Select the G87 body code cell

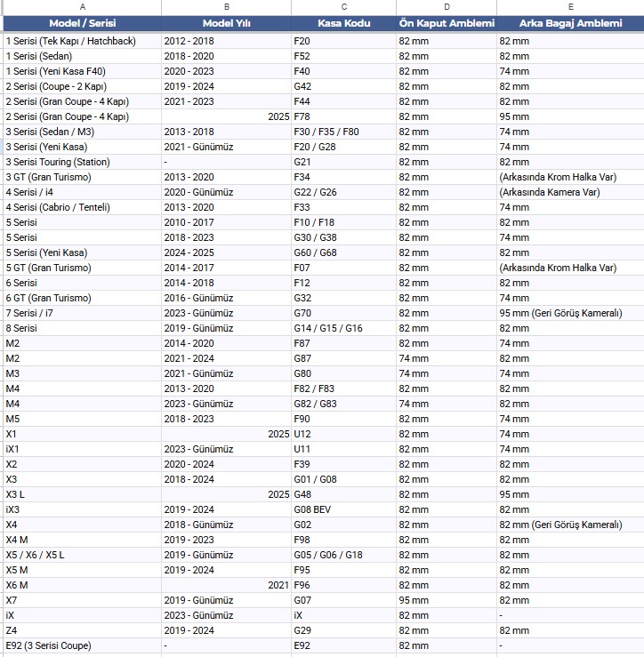(344, 358)
